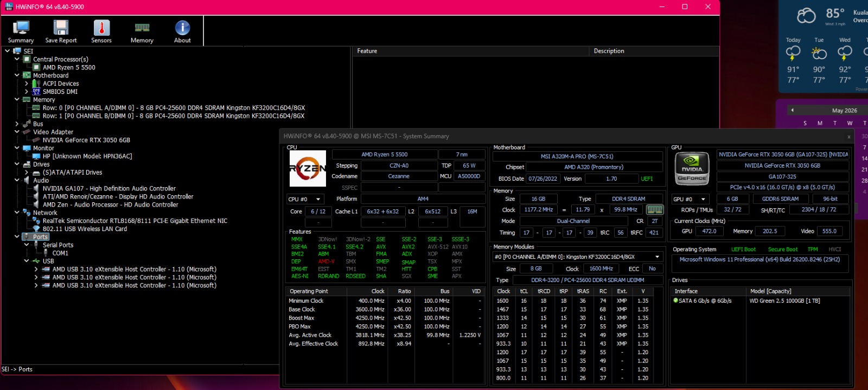The height and width of the screenshot is (390, 868).
Task: Select the COM1 port tree item
Action: click(60, 253)
